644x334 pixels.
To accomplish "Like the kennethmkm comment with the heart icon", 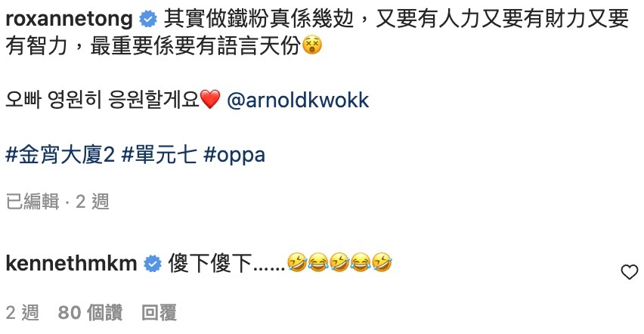I will pyautogui.click(x=629, y=272).
